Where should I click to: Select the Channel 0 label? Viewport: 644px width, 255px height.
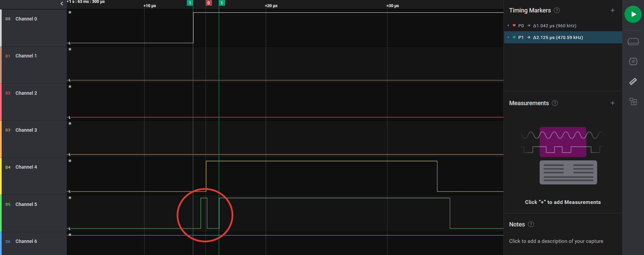[x=26, y=19]
